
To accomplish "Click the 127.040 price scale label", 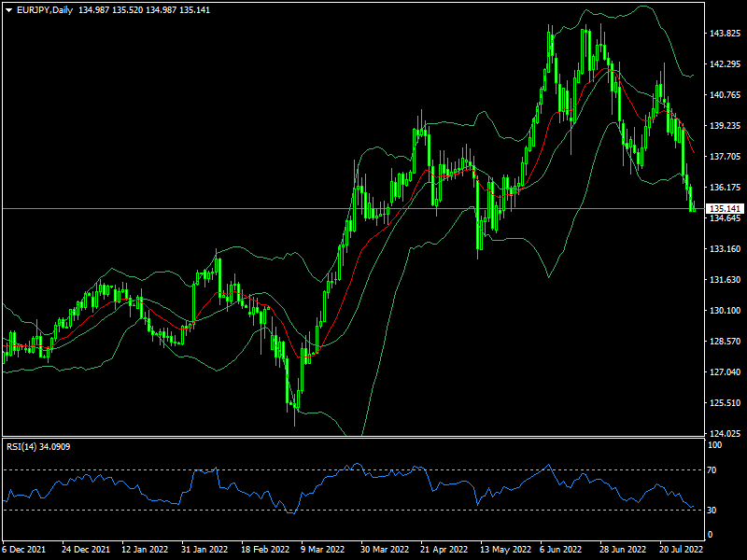I will pyautogui.click(x=726, y=371).
